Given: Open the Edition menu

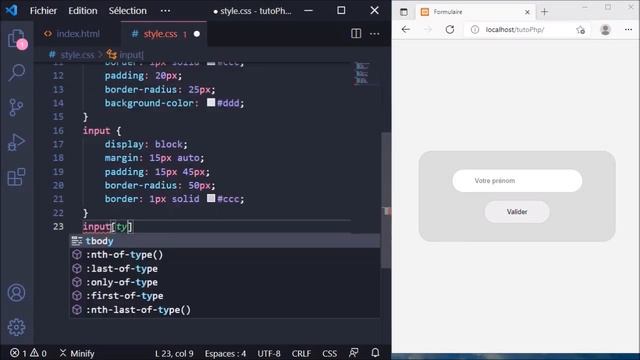Looking at the screenshot, I should point(83,11).
